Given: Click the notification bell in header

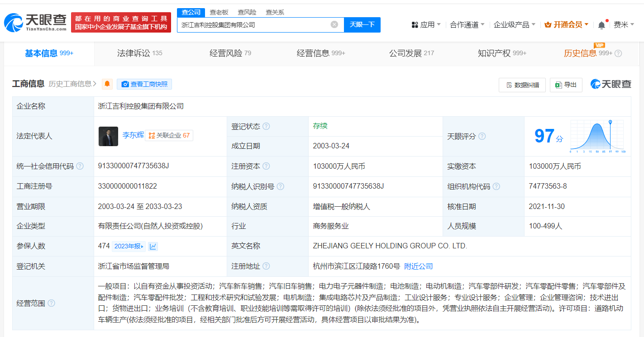Looking at the screenshot, I should (601, 25).
